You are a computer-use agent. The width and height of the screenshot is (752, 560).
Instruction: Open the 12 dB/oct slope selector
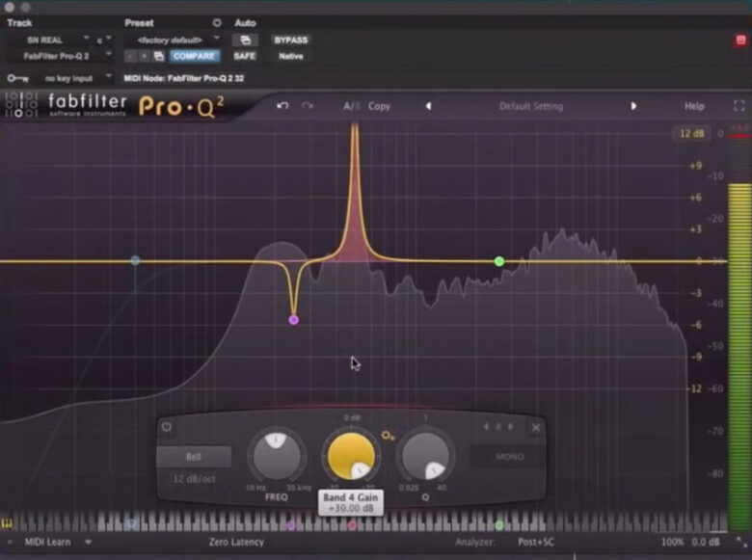[194, 478]
